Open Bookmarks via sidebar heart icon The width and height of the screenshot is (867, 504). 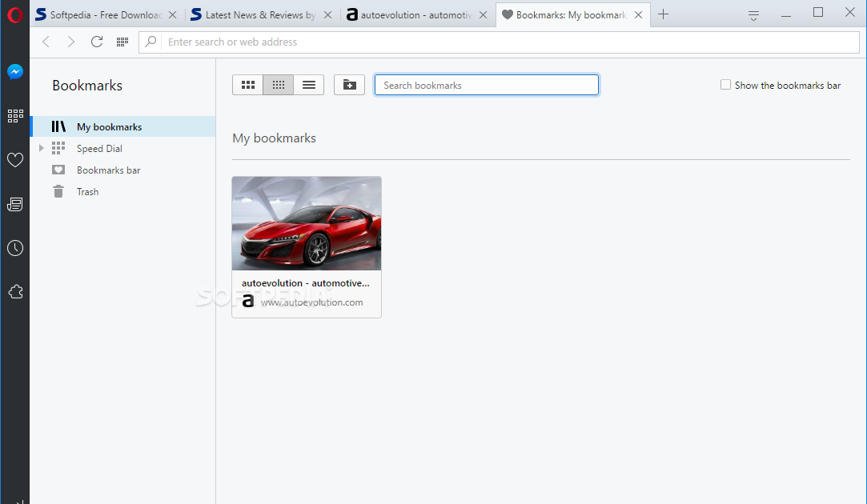click(x=15, y=160)
